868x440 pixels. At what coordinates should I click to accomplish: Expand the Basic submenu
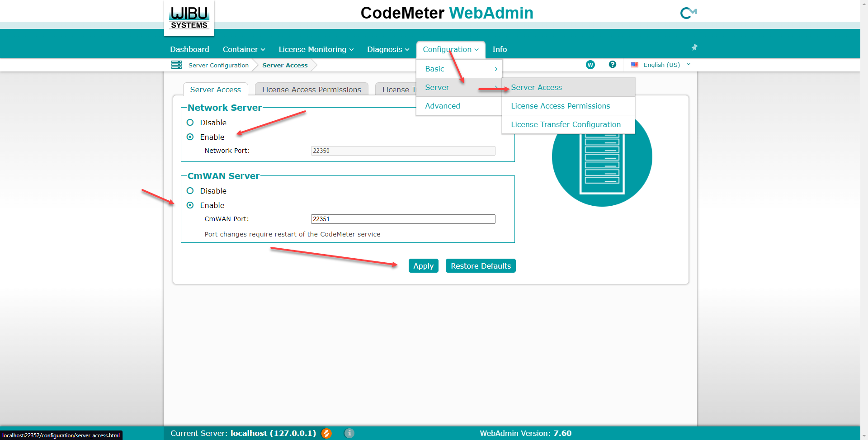(x=459, y=69)
